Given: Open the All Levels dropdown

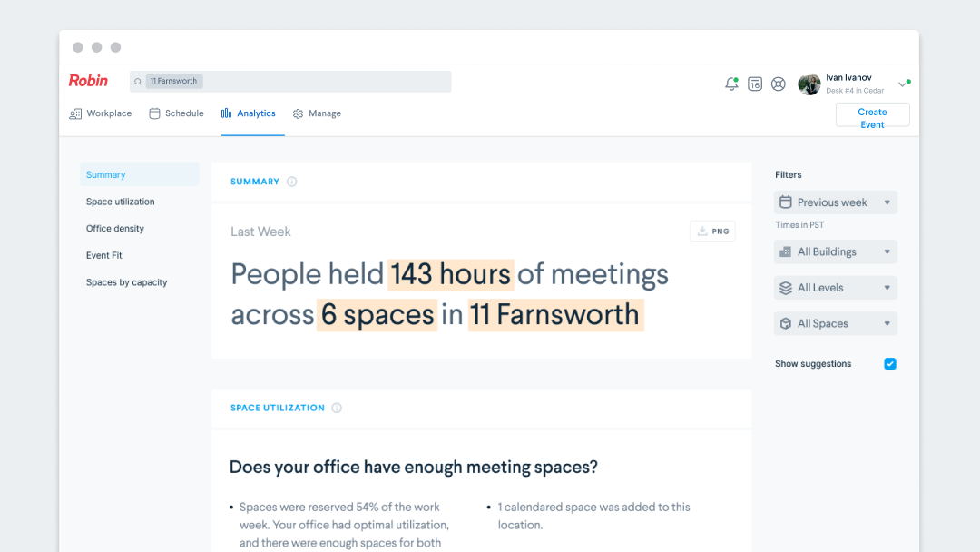Looking at the screenshot, I should [x=836, y=288].
